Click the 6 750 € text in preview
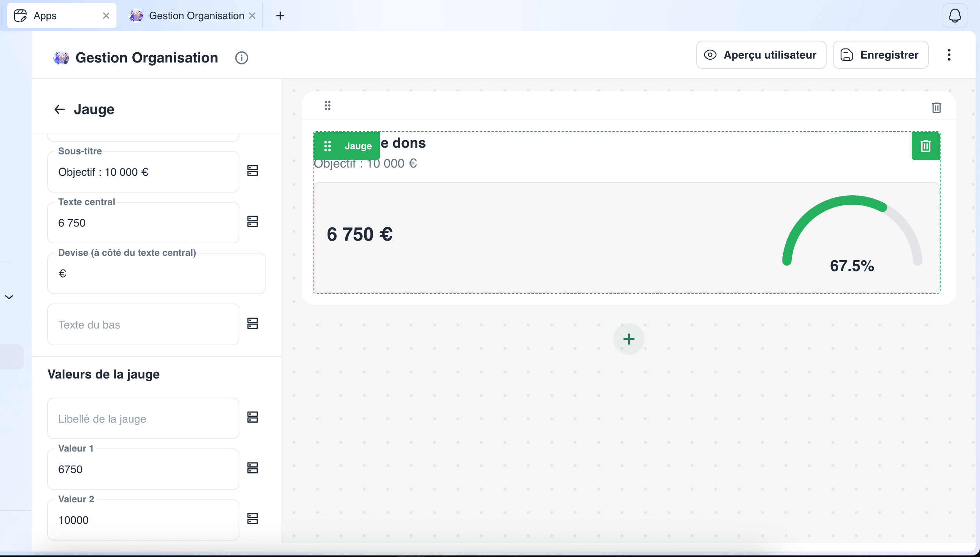Screen dimensions: 980x557 pos(360,234)
